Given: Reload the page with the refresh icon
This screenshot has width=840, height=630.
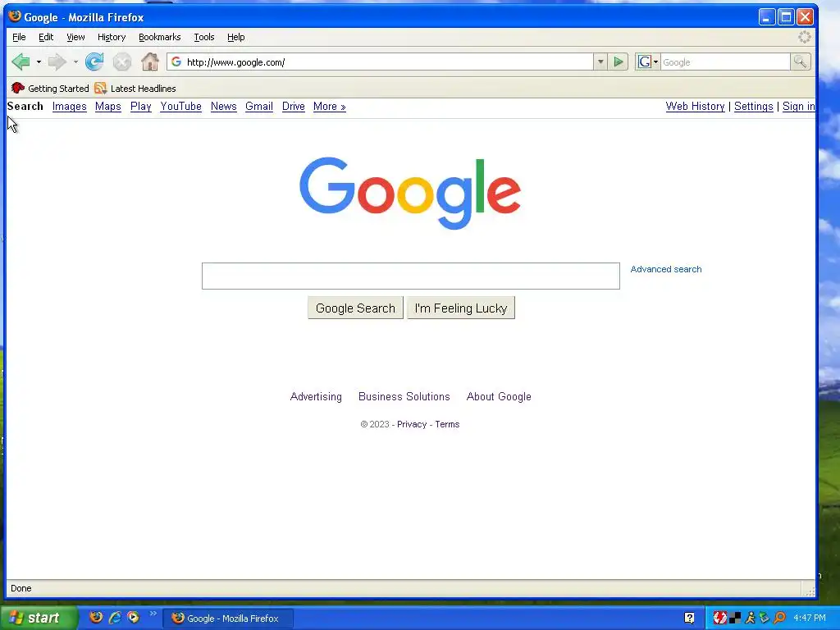Looking at the screenshot, I should click(94, 62).
